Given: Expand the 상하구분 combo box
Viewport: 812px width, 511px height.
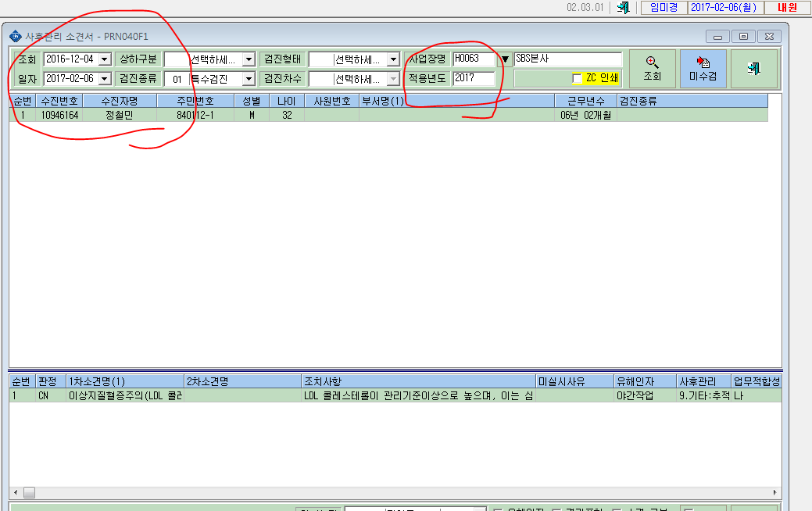Looking at the screenshot, I should pos(249,59).
